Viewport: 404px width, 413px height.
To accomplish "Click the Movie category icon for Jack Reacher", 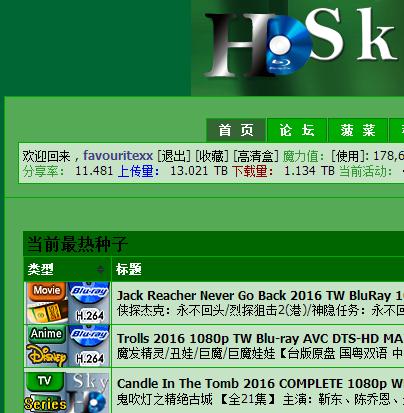I will [47, 291].
